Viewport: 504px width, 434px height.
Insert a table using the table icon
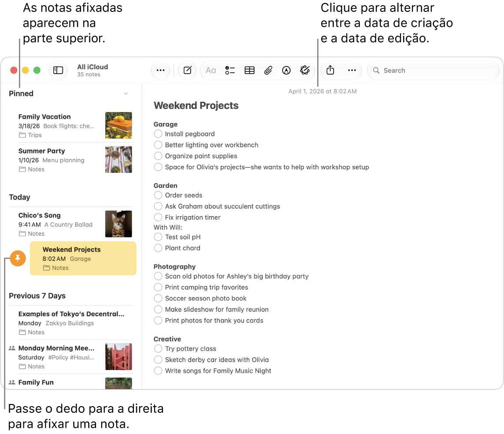pos(249,70)
